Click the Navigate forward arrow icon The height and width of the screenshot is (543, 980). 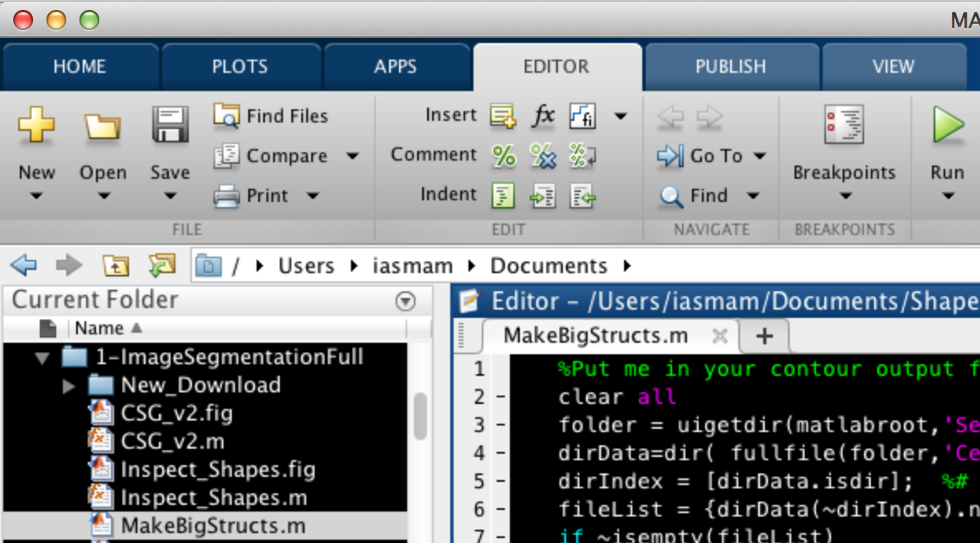point(709,117)
